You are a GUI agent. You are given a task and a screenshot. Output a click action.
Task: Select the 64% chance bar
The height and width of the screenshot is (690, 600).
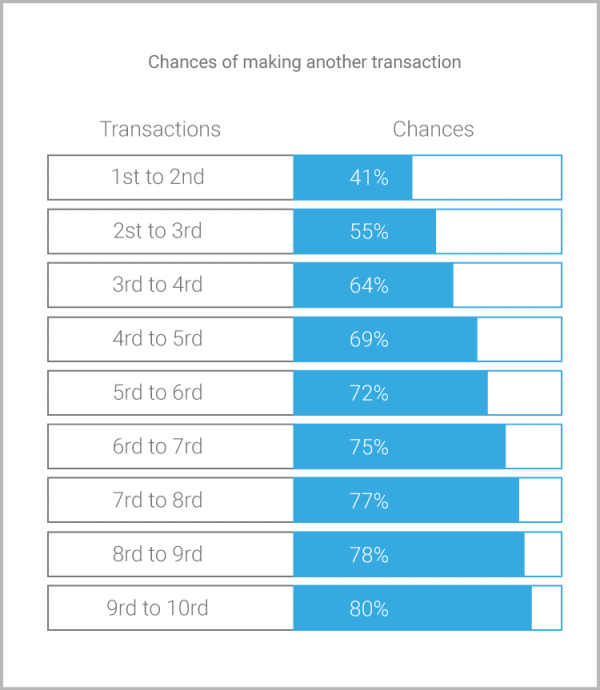click(x=373, y=285)
